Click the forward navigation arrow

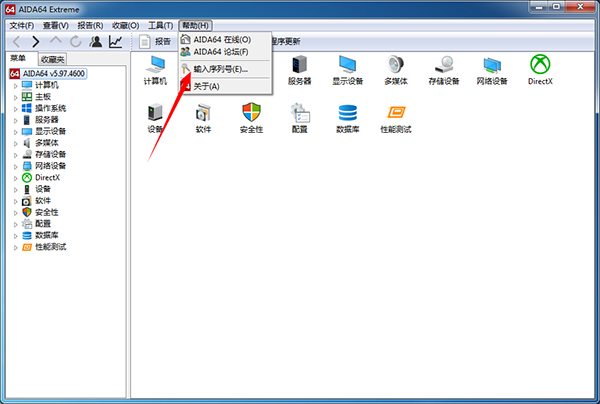[36, 42]
